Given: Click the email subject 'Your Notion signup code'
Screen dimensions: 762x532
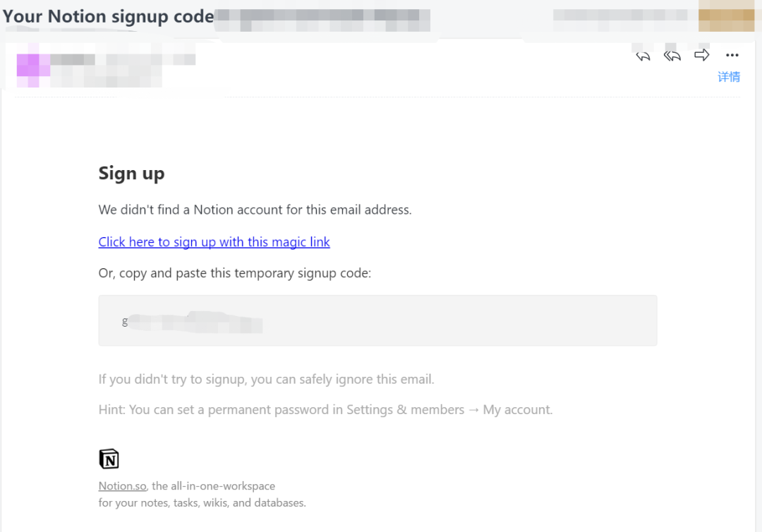Looking at the screenshot, I should (109, 16).
